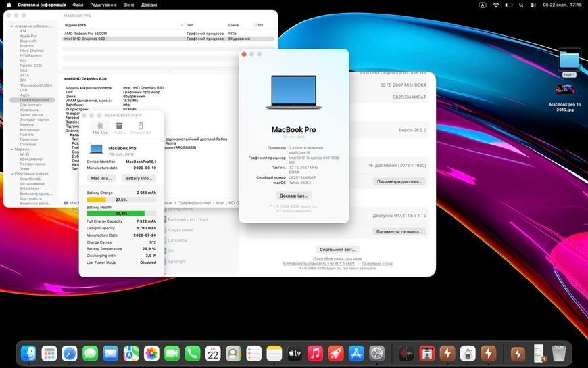The image size is (588, 368).
Task: Open the Редагування menu
Action: coord(103,5)
